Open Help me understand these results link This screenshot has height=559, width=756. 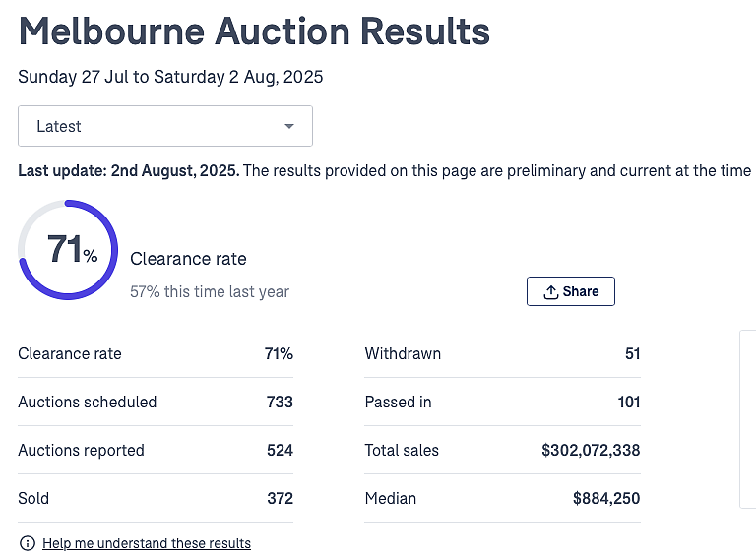pos(147,543)
